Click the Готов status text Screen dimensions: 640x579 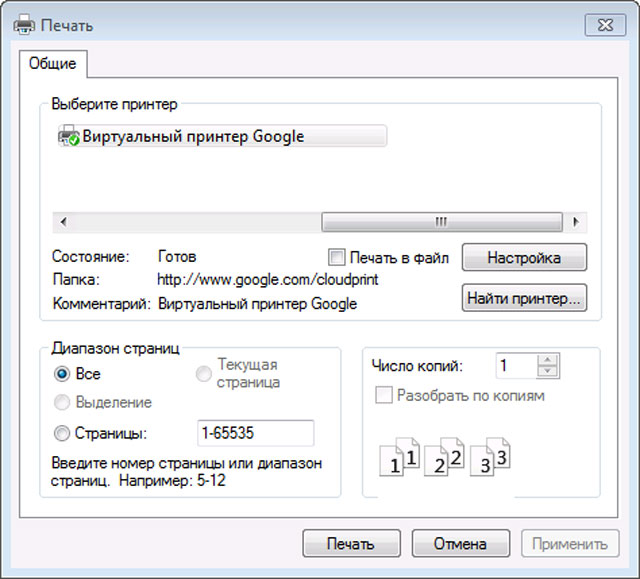(x=177, y=257)
